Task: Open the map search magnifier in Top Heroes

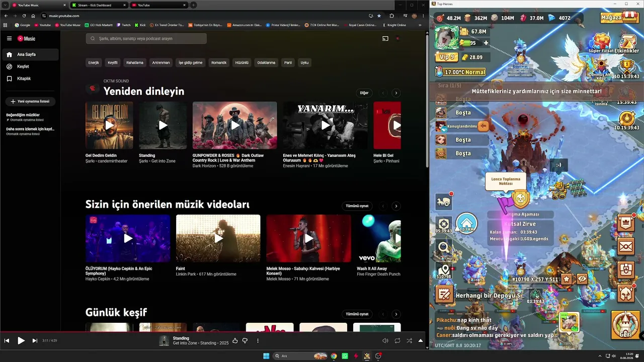Action: 444,247
